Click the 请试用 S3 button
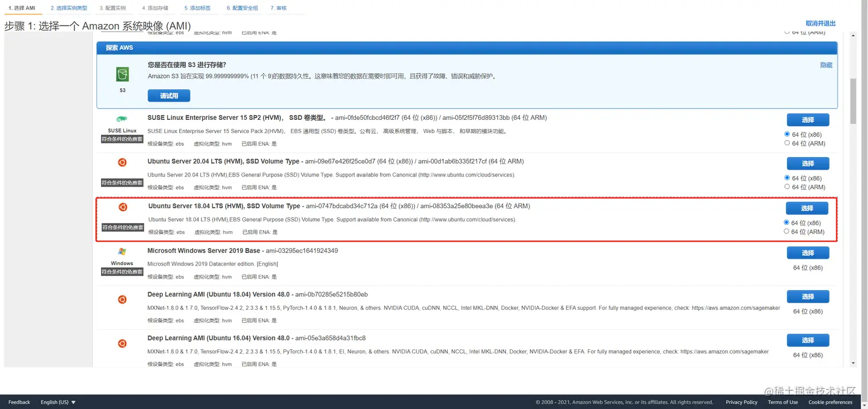The image size is (868, 409). 169,96
